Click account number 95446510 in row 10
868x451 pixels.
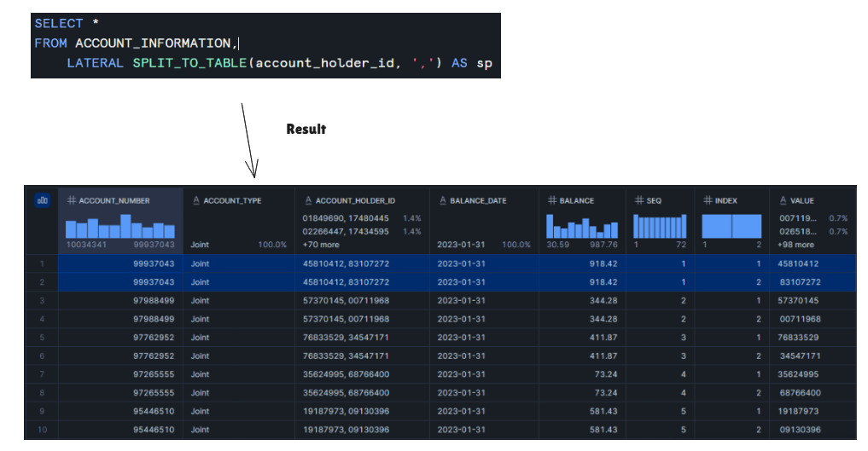pos(154,430)
